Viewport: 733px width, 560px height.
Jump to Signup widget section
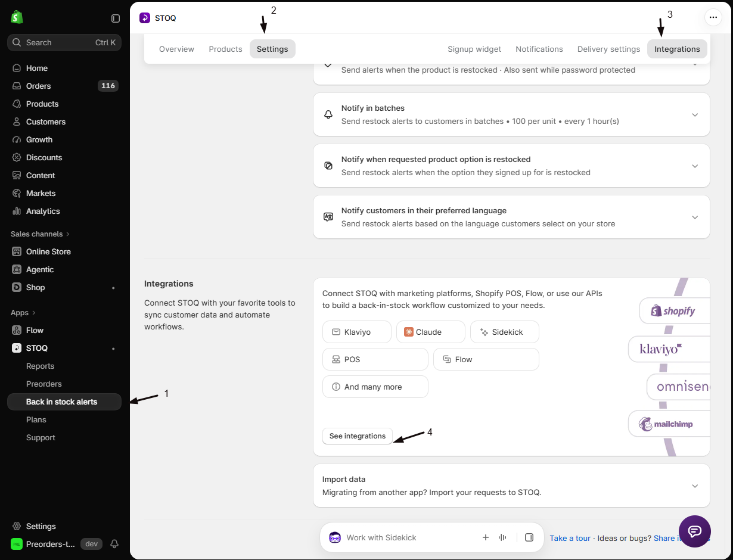[474, 49]
